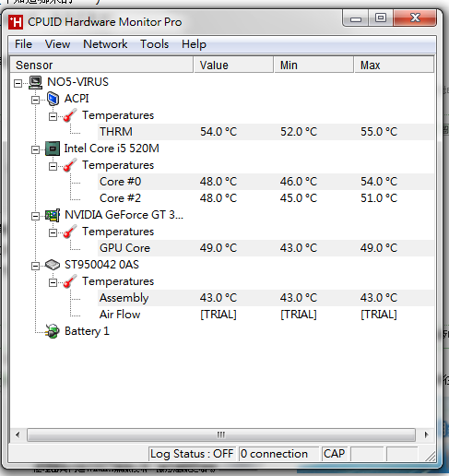Screen dimensions: 449x476
Task: Select the Air Flow sensor row
Action: (266, 315)
